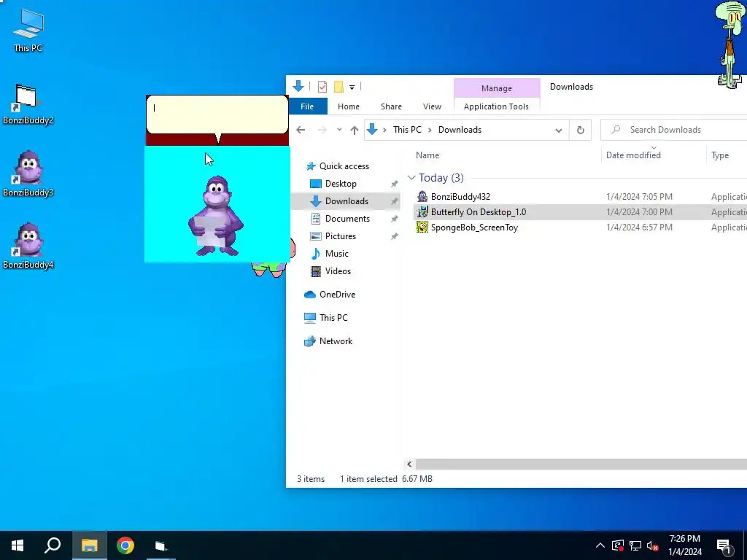This screenshot has width=747, height=560.
Task: Click Downloads in the address breadcrumb
Action: tap(460, 130)
